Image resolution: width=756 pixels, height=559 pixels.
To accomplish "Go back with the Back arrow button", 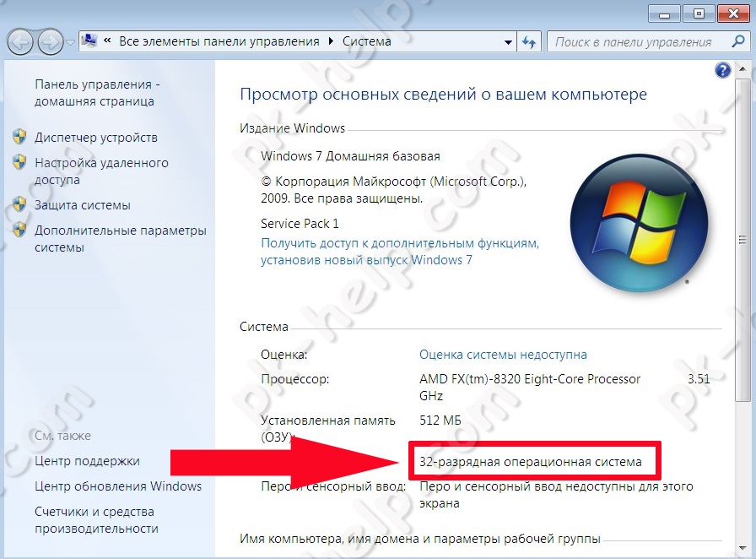I will click(19, 42).
